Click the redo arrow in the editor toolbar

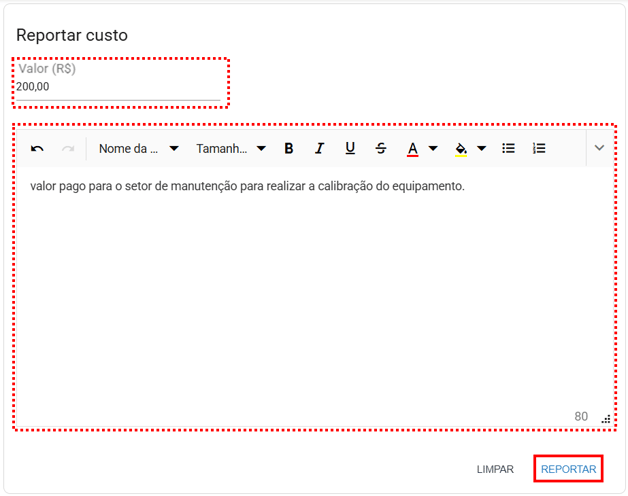pos(68,148)
